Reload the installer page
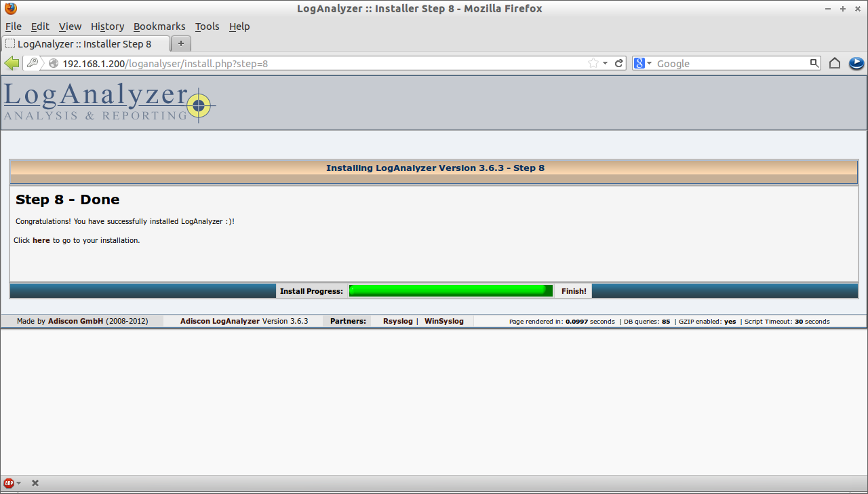This screenshot has height=494, width=868. [618, 63]
